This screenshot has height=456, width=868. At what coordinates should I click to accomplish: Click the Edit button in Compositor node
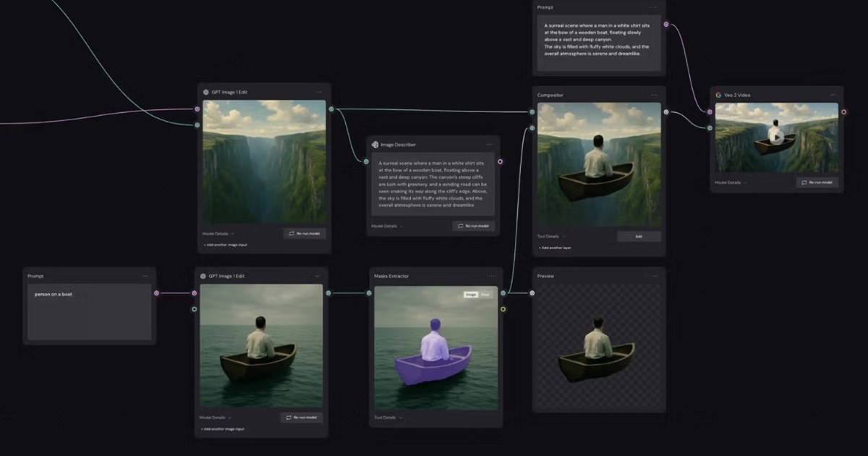(x=639, y=236)
